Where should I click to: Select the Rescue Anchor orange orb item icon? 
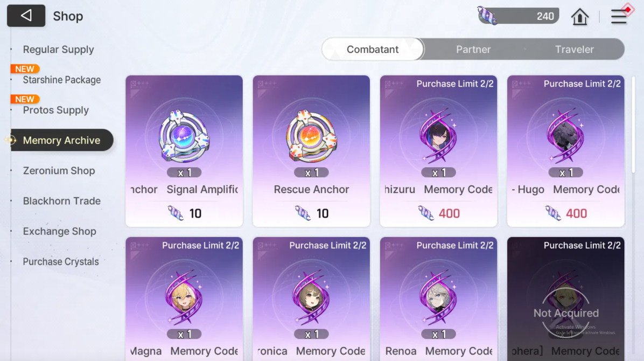pos(311,136)
